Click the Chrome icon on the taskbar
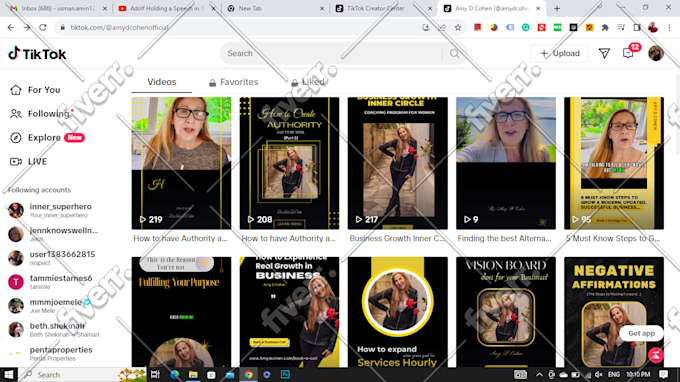 pos(248,374)
